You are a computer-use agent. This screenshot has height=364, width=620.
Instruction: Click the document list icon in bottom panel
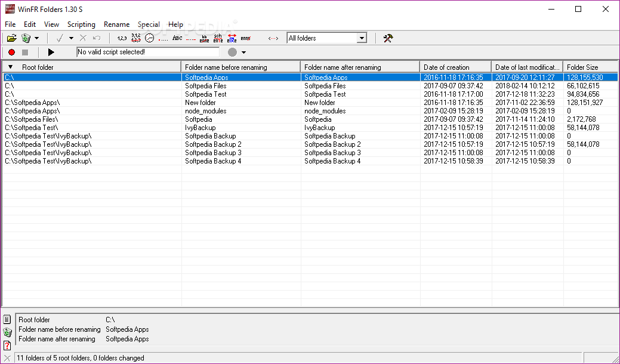click(7, 319)
